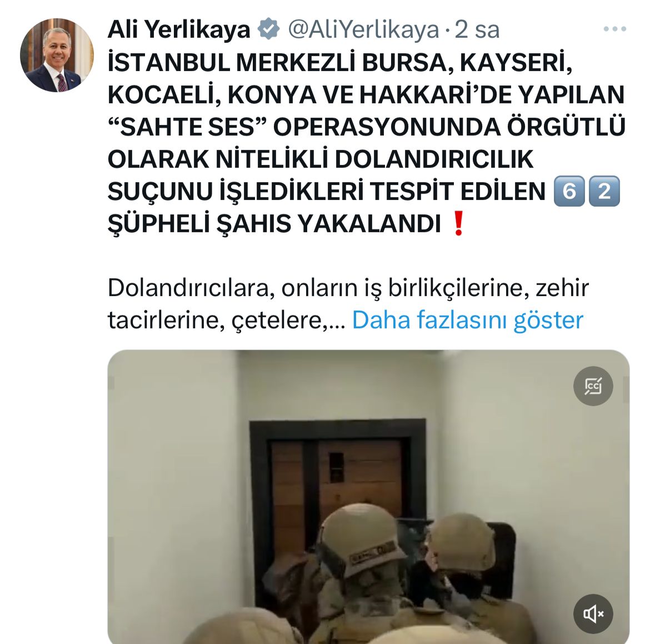Viewport: 650px width, 644px height.
Task: Click the keycap 6 emoji
Action: point(569,191)
